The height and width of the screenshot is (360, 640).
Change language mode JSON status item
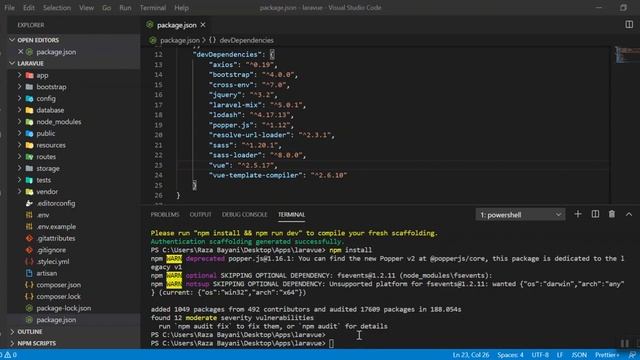(x=579, y=355)
